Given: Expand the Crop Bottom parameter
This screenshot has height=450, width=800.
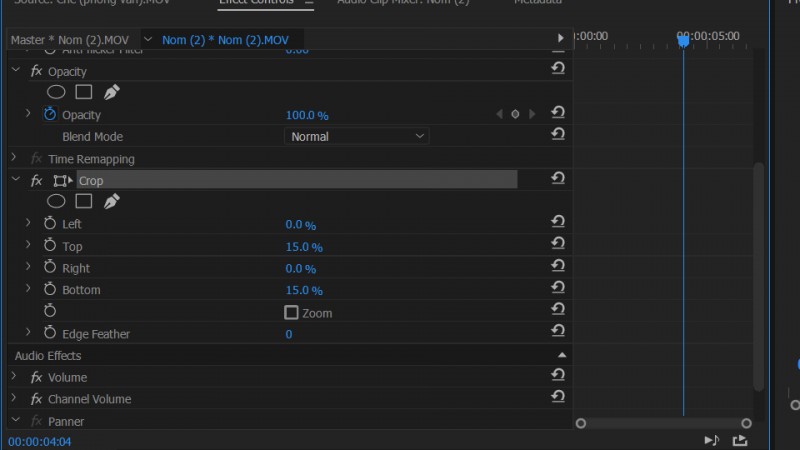Looking at the screenshot, I should pyautogui.click(x=28, y=288).
